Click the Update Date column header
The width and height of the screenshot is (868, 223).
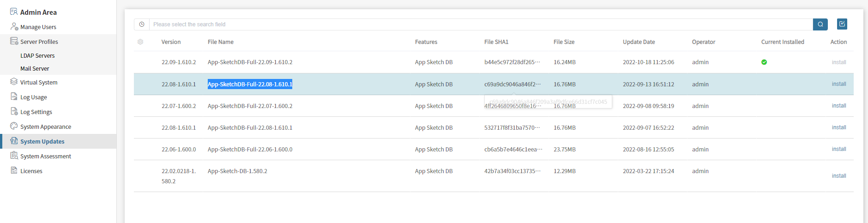tap(639, 42)
